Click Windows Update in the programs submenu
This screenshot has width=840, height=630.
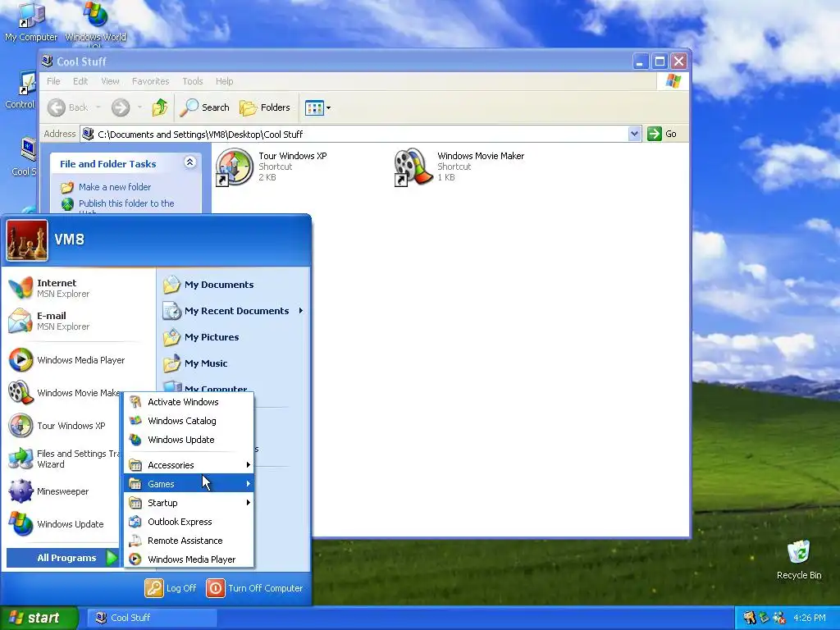pos(189,440)
